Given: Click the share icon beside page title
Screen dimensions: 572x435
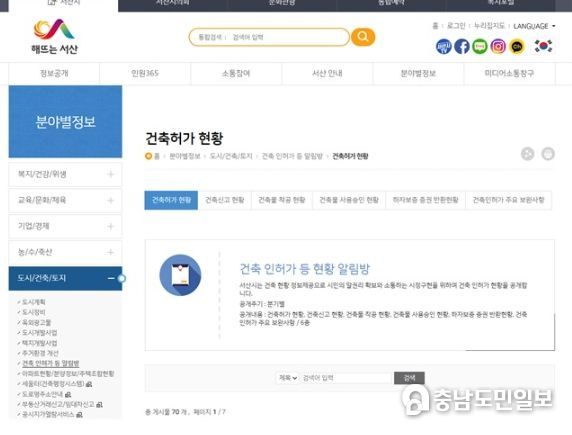Looking at the screenshot, I should click(527, 154).
